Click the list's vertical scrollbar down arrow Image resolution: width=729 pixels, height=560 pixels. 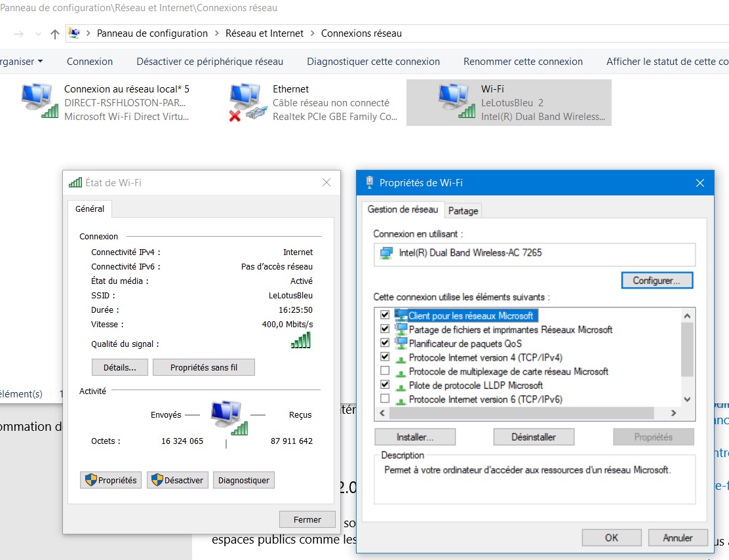click(x=687, y=399)
